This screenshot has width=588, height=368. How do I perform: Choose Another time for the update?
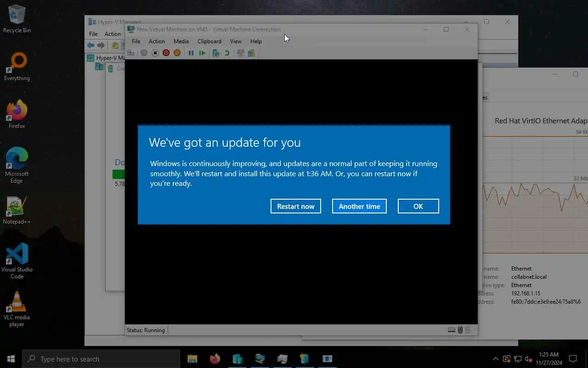click(x=359, y=206)
